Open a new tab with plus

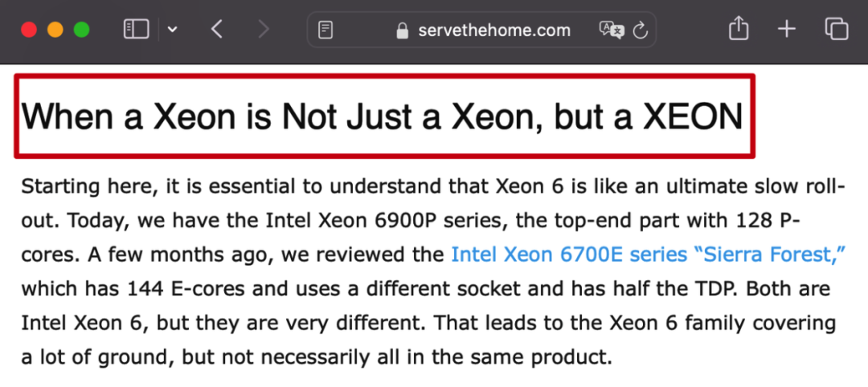(x=786, y=30)
